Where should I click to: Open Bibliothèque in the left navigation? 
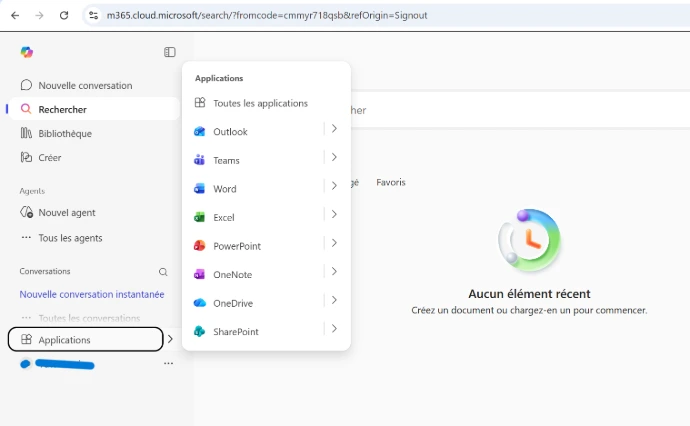pyautogui.click(x=65, y=133)
